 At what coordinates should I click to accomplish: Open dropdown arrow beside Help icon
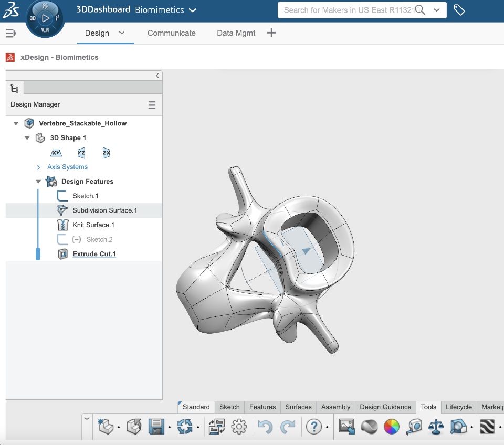click(x=327, y=427)
